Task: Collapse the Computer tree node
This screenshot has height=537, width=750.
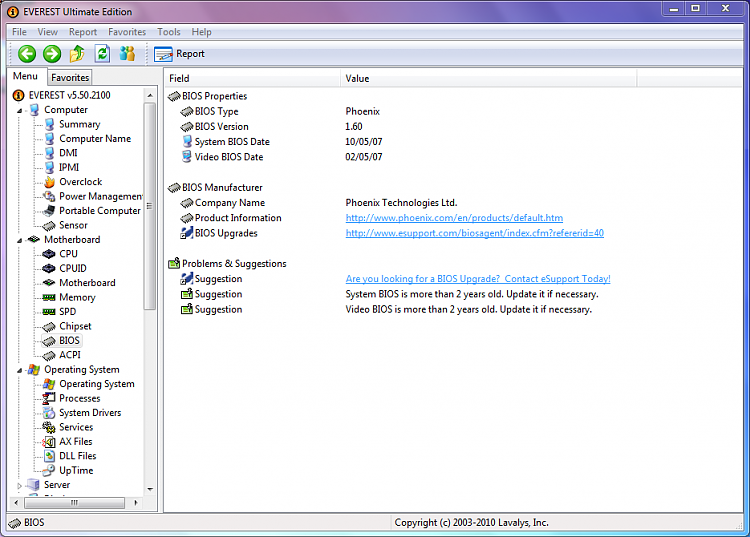Action: pos(20,110)
